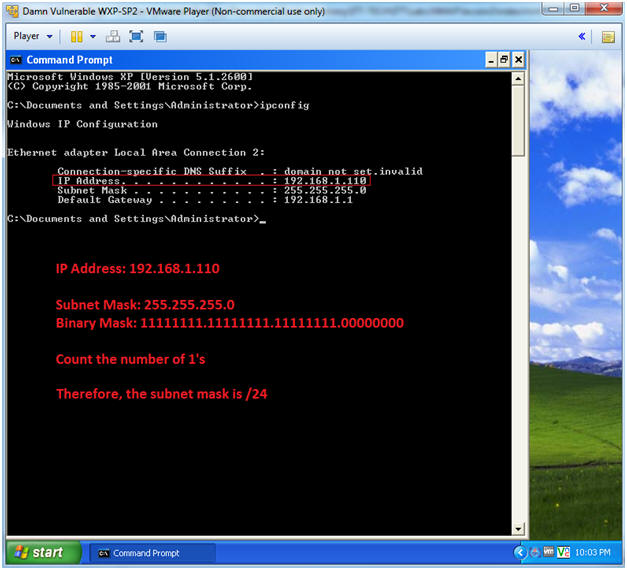Image resolution: width=627 pixels, height=570 pixels.
Task: Select Command Prompt taskbar button
Action: [x=152, y=553]
